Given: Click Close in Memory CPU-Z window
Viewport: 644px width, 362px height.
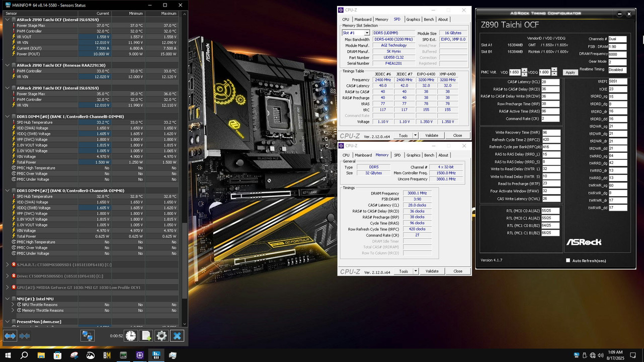Looking at the screenshot, I should (x=457, y=271).
